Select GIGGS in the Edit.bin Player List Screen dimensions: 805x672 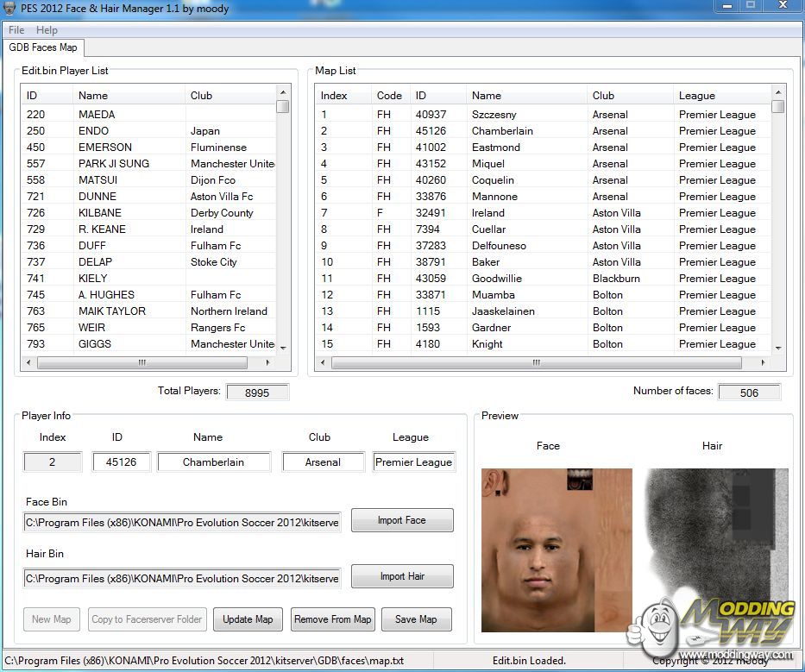pyautogui.click(x=95, y=344)
